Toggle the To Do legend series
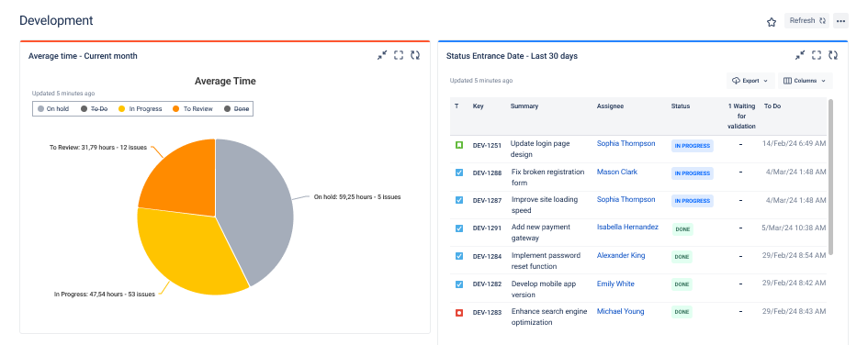This screenshot has width=868, height=345. pos(94,109)
